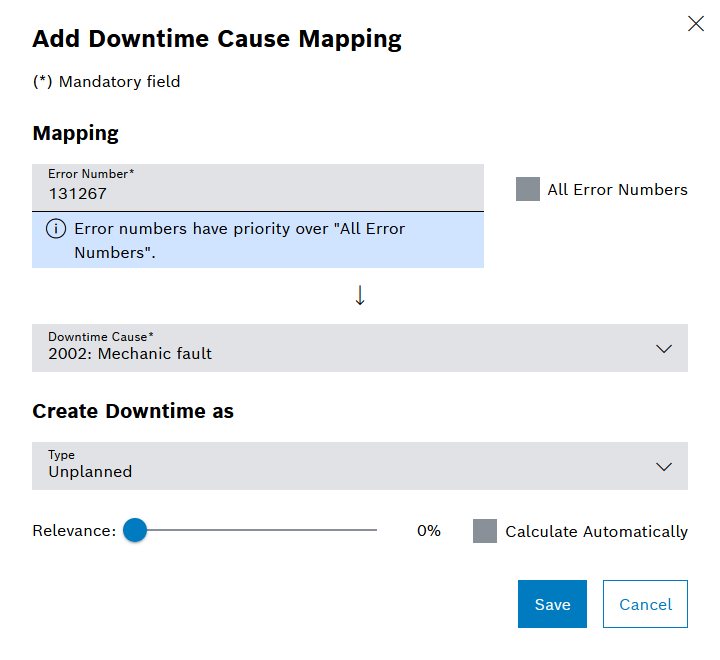Save the downtime cause mapping
The height and width of the screenshot is (660, 720).
[552, 604]
